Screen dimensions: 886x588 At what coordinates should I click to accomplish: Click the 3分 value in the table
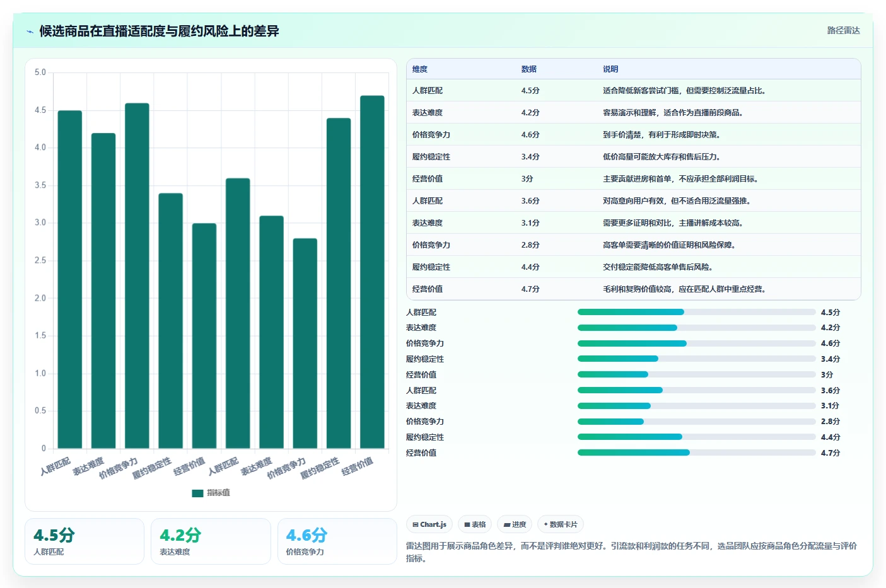pyautogui.click(x=527, y=179)
